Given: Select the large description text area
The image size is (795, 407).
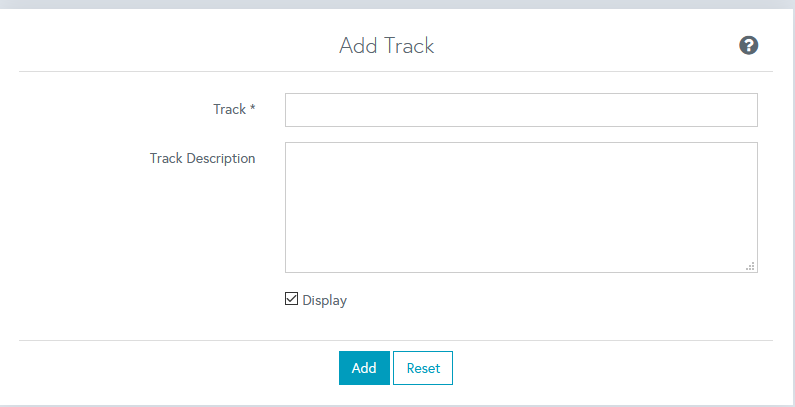Looking at the screenshot, I should coord(521,207).
